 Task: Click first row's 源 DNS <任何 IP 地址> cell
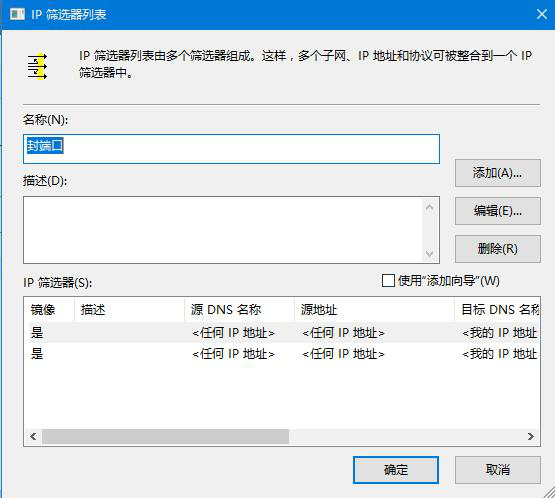click(x=234, y=333)
